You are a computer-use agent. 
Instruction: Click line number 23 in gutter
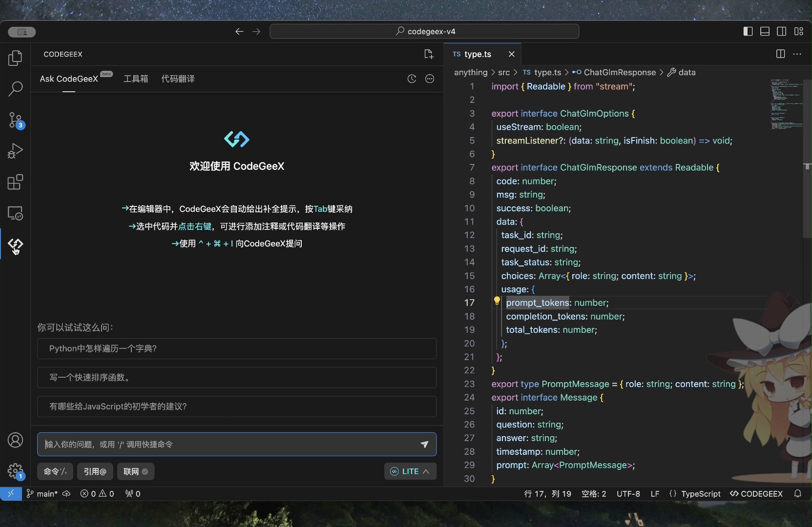[469, 384]
